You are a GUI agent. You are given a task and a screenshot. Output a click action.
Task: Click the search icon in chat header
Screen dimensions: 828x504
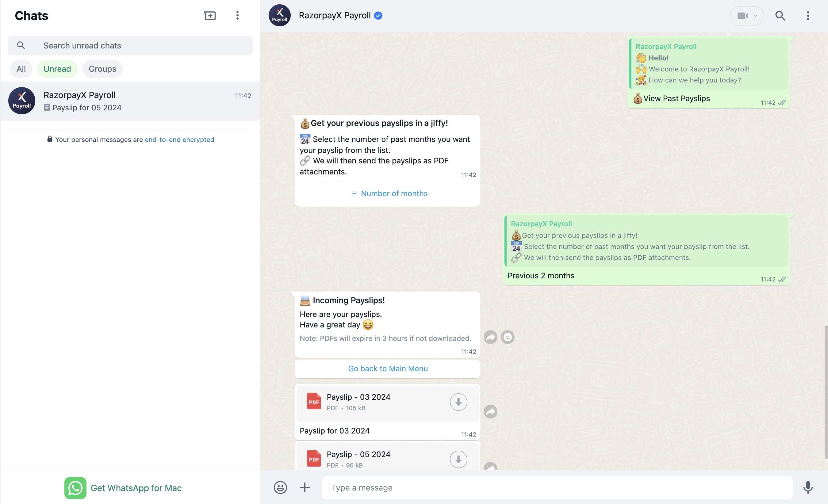click(780, 15)
